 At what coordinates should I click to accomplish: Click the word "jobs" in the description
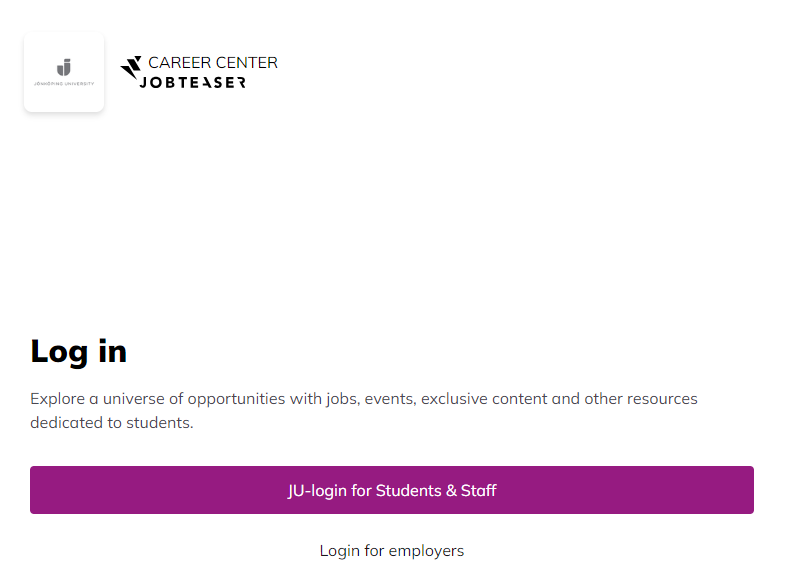(340, 399)
